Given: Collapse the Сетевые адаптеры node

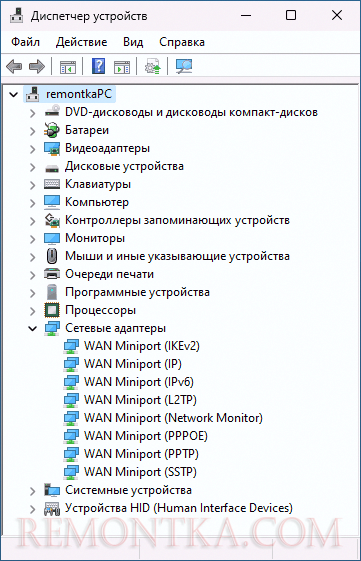Looking at the screenshot, I should click(33, 328).
